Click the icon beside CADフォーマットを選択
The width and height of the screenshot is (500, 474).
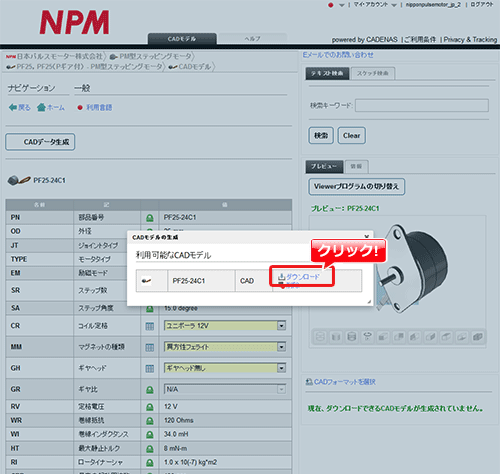tap(309, 382)
